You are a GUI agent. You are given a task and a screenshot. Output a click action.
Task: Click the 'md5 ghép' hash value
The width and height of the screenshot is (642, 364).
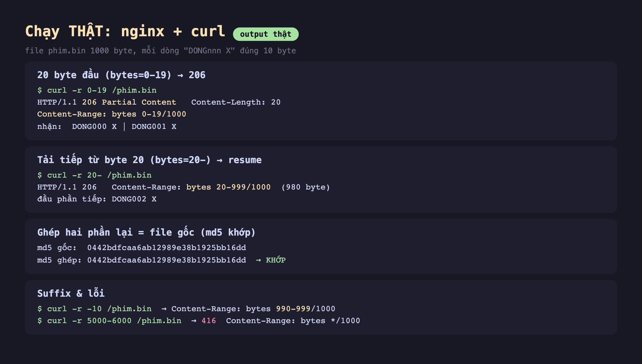(x=166, y=260)
